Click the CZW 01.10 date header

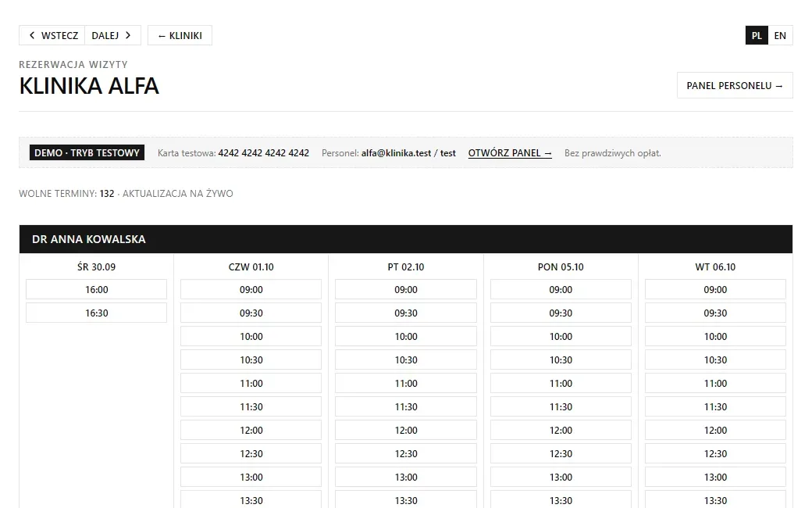(251, 267)
